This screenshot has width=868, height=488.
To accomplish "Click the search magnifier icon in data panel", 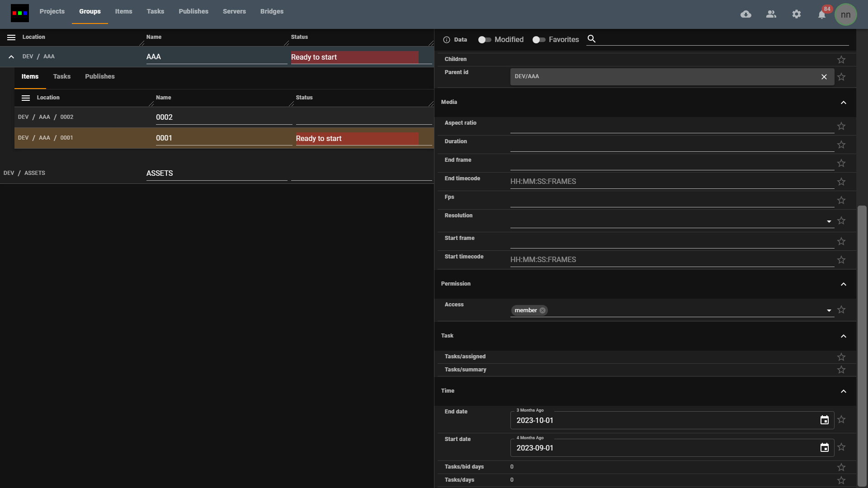I will tap(591, 39).
